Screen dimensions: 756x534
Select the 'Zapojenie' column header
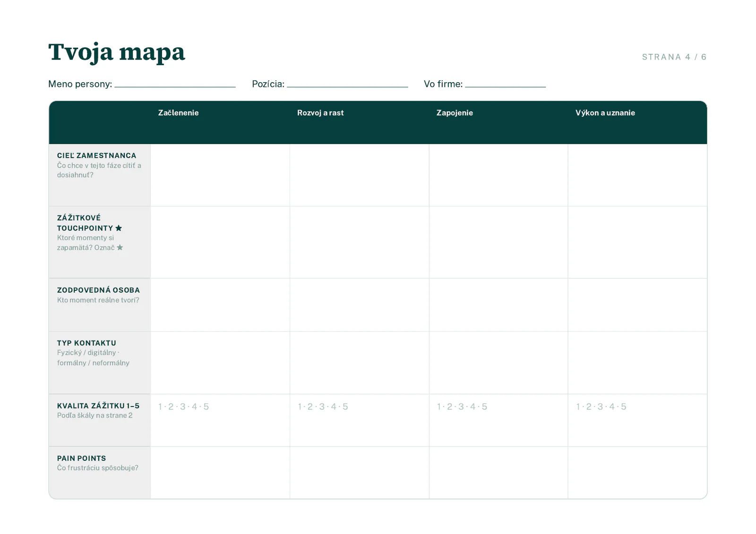tap(455, 113)
